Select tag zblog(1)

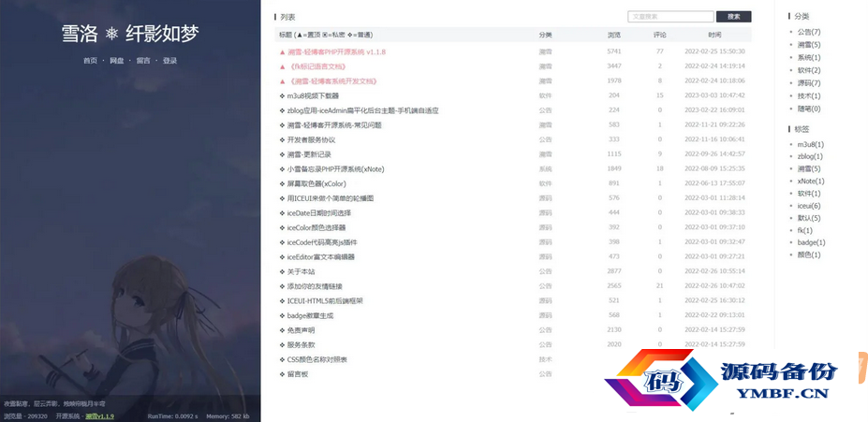point(810,156)
